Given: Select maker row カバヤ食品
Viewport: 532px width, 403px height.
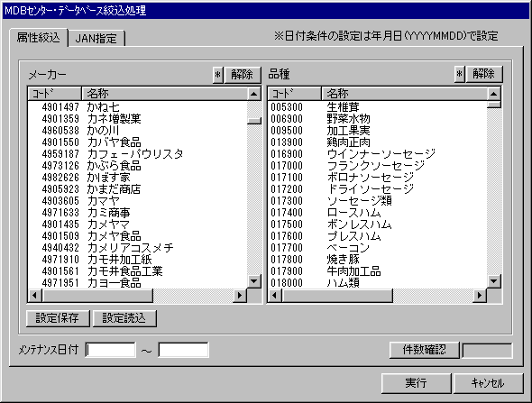Looking at the screenshot, I should point(138,142).
